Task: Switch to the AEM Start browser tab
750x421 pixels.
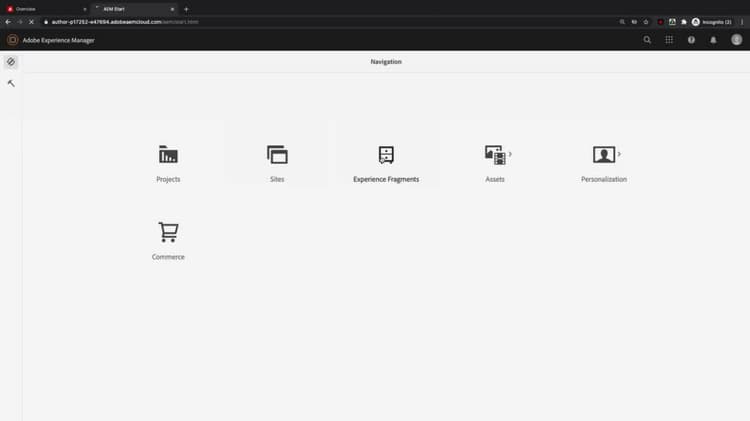Action: point(133,9)
